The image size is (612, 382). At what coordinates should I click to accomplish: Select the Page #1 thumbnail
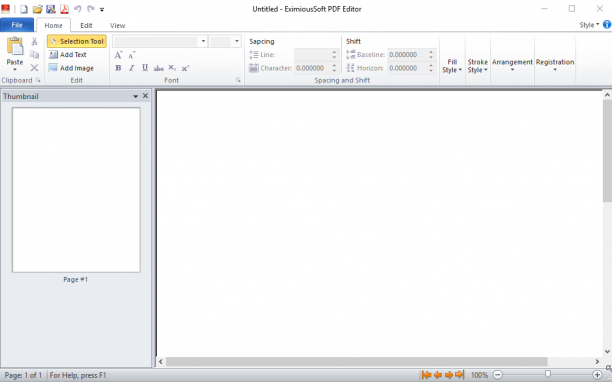tap(76, 190)
